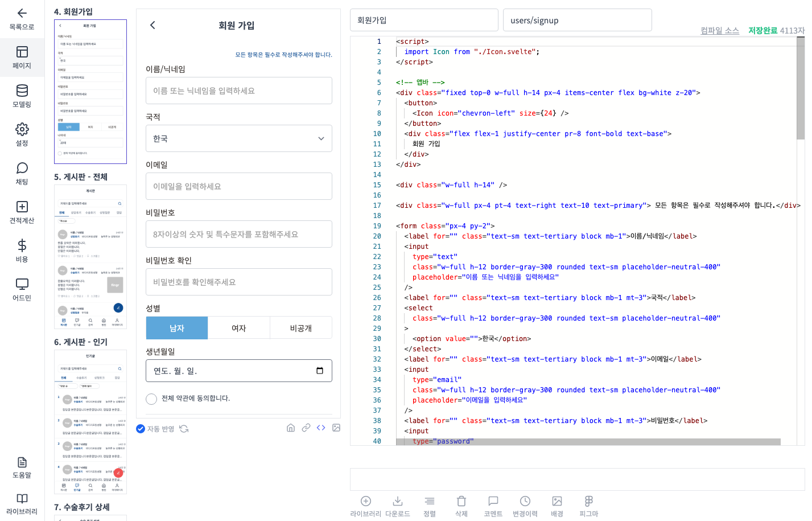Click the users/signup path field
The image size is (812, 521).
(578, 20)
